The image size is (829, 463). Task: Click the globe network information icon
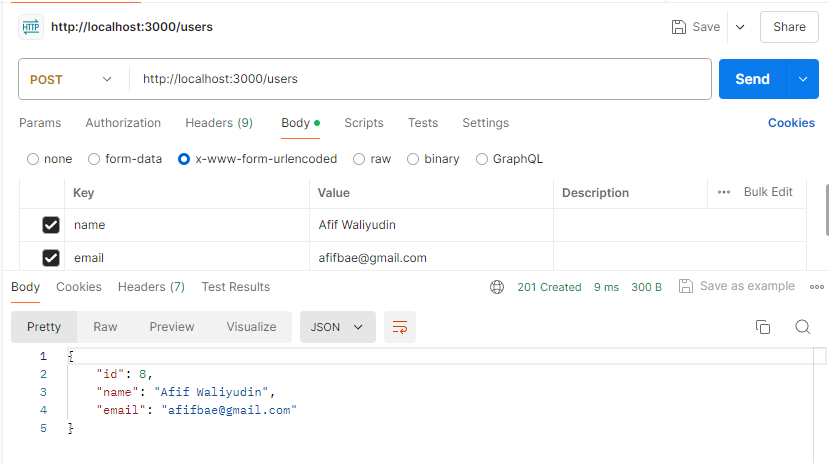[497, 287]
